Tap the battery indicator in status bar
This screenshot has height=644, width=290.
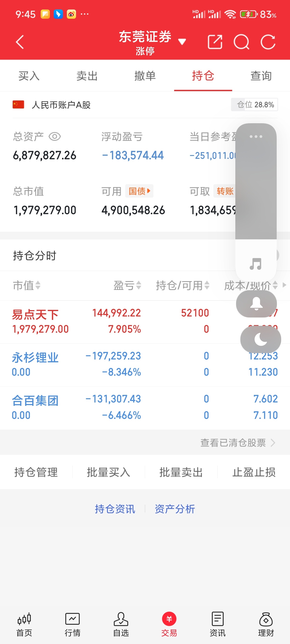[x=248, y=14]
